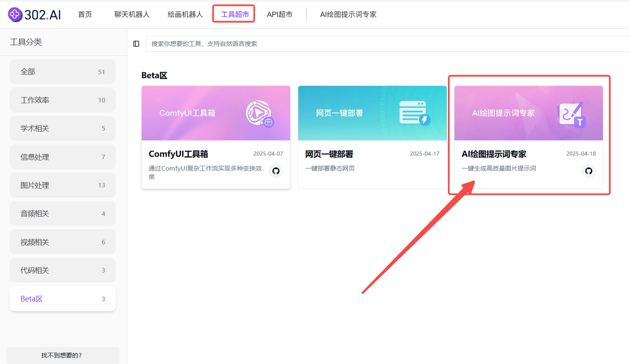Click 找不到想要的? button
This screenshot has height=364, width=630.
(x=63, y=355)
